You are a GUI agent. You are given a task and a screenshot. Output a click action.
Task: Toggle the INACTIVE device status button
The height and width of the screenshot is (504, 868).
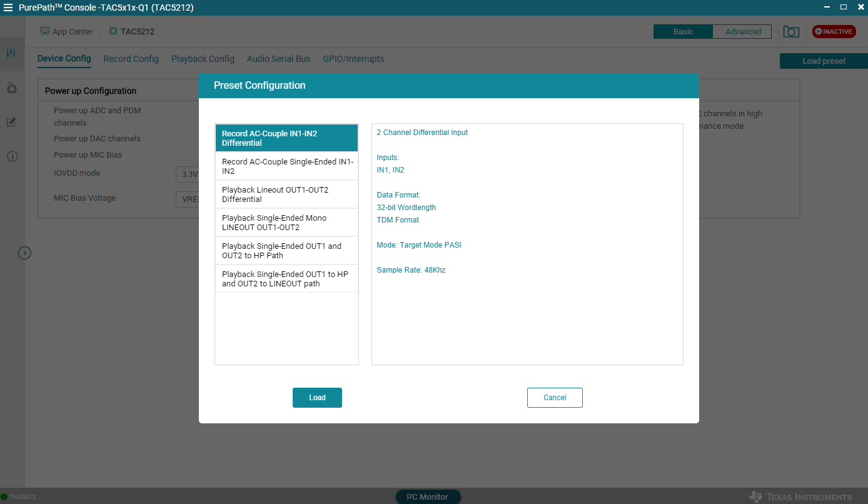[834, 32]
